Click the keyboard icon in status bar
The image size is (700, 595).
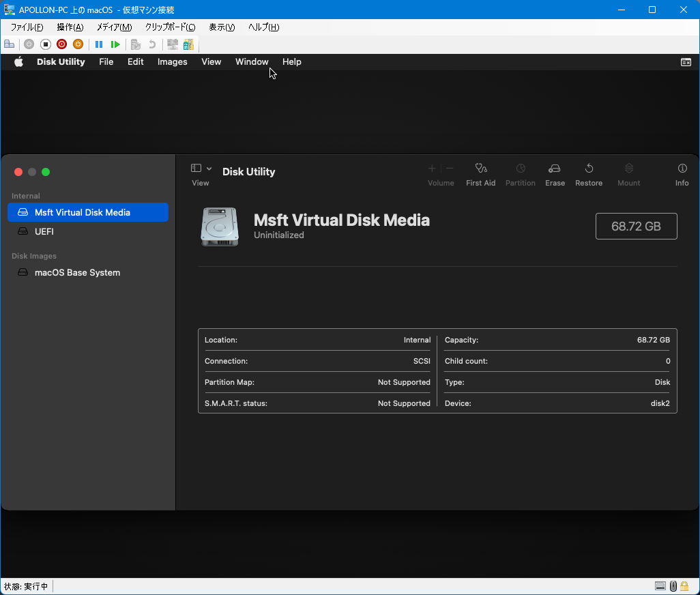pos(660,586)
